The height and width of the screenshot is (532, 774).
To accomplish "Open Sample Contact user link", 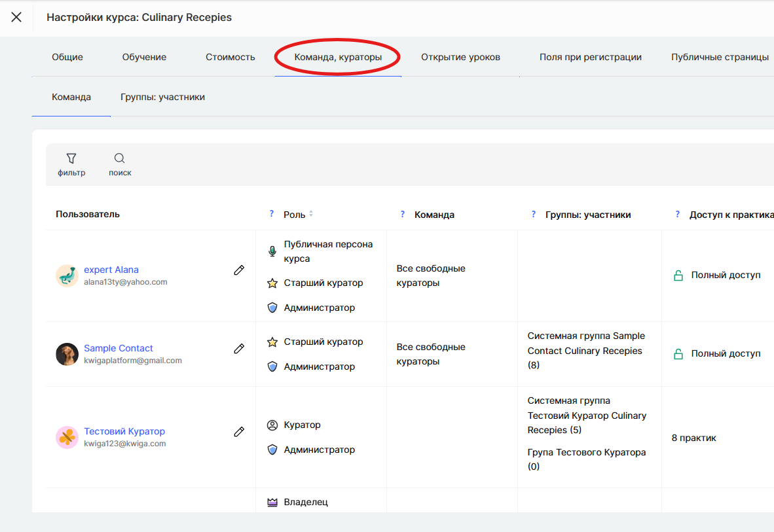I will point(119,348).
